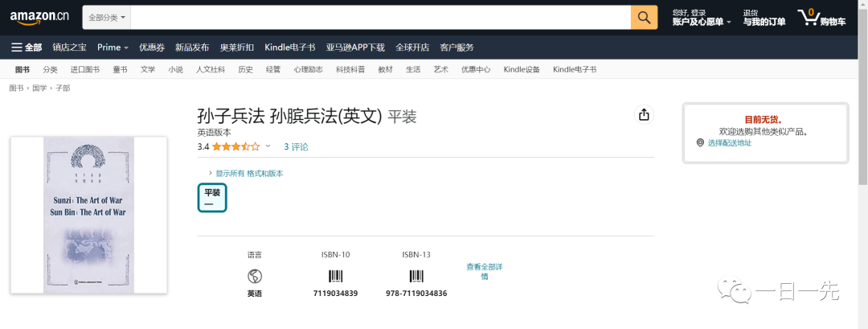868x329 pixels.
Task: Click the ISBN-10 barcode icon
Action: pos(335,276)
